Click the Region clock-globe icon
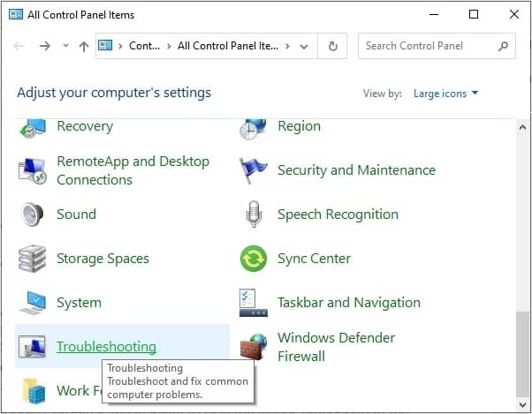This screenshot has height=414, width=532. click(253, 129)
